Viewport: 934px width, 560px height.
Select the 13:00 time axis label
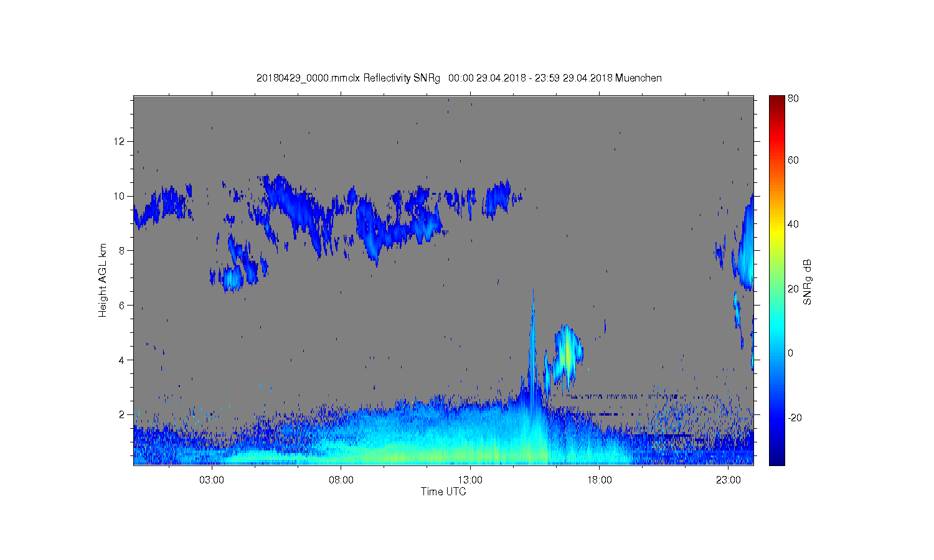pyautogui.click(x=470, y=480)
